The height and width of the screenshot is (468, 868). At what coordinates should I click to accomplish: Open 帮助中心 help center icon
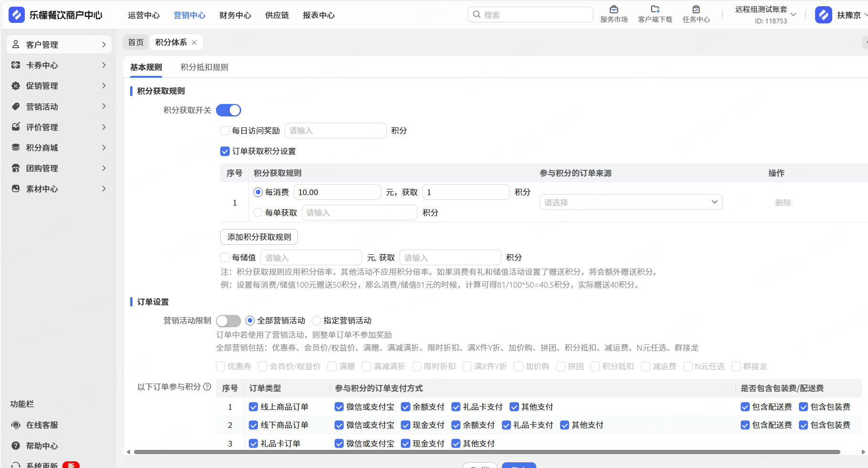(x=16, y=446)
